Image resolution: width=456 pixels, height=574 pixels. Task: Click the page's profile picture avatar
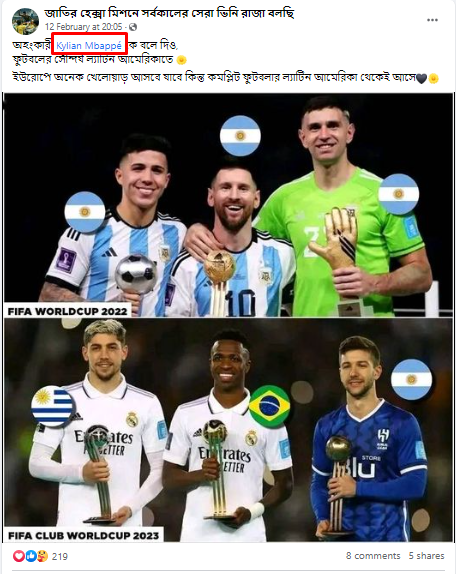point(25,21)
